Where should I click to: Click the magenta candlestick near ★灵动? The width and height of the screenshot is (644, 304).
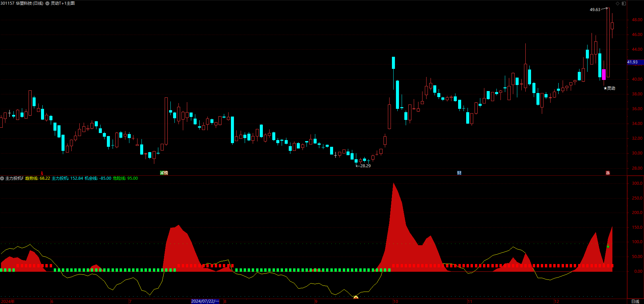604,74
